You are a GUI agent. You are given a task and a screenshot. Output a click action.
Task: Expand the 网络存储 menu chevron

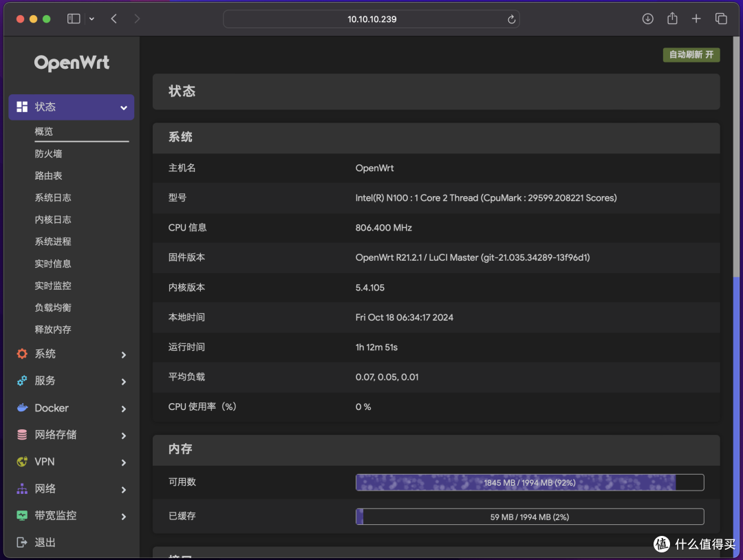tap(124, 436)
